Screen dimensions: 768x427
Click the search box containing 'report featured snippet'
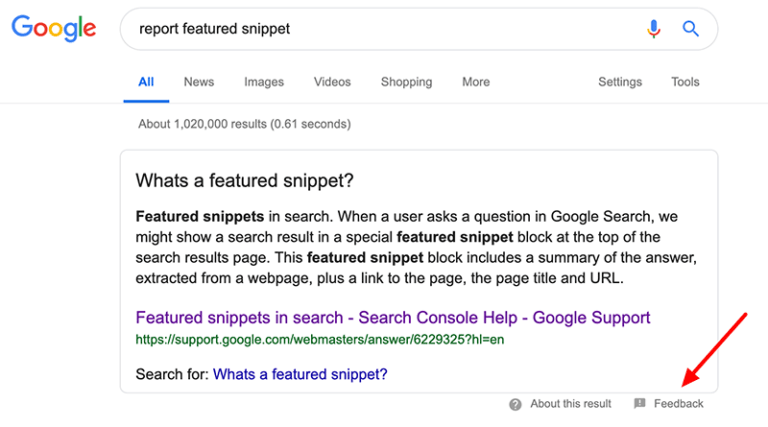pos(380,29)
